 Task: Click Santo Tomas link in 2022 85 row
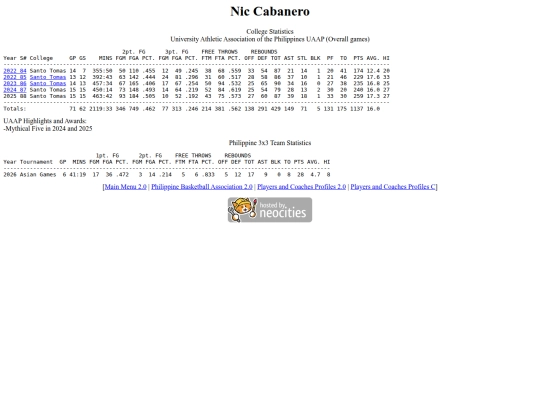[x=48, y=77]
